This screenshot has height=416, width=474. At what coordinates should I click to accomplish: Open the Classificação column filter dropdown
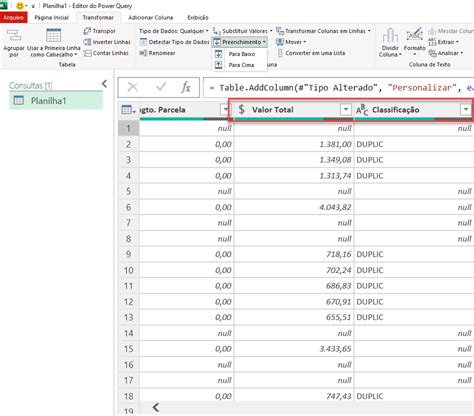point(465,109)
